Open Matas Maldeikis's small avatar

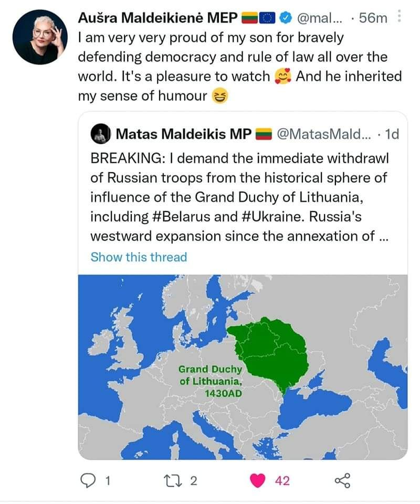tap(101, 134)
